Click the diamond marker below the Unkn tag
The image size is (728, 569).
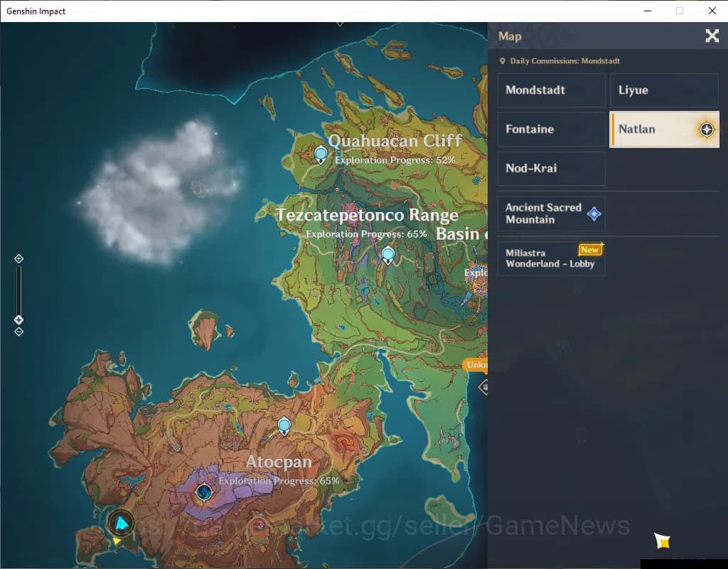483,387
